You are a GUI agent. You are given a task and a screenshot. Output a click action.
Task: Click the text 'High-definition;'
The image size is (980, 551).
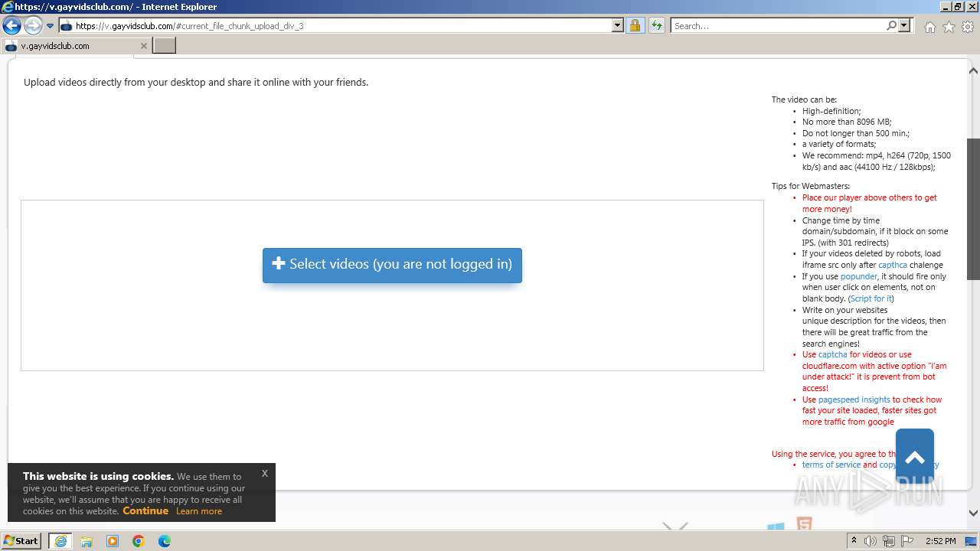tap(831, 111)
